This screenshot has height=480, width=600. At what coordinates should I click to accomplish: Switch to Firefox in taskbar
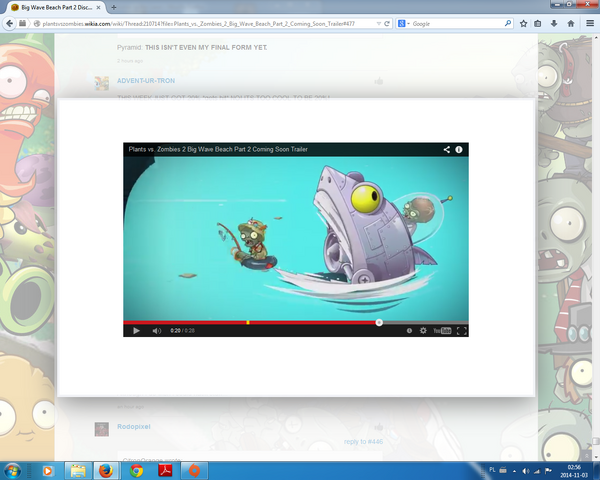pos(107,470)
